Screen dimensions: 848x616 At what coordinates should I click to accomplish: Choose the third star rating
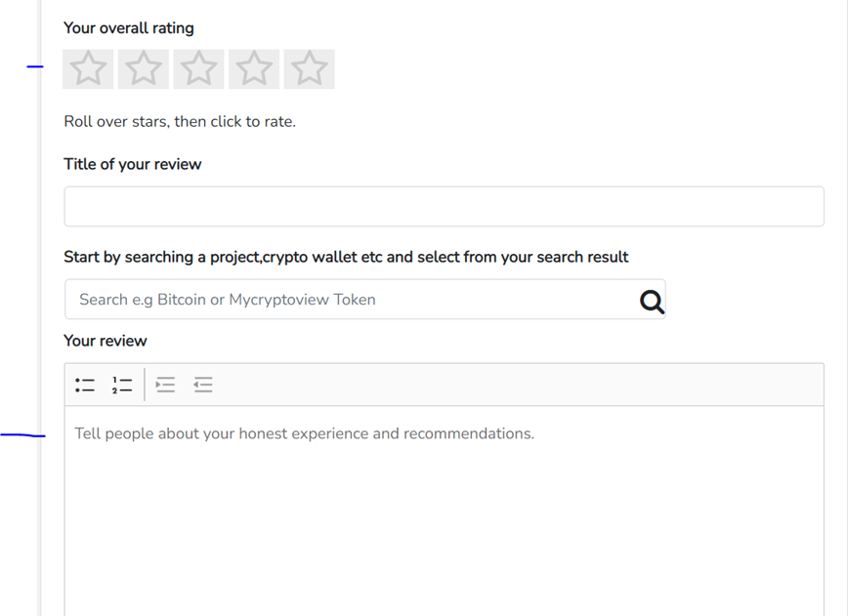click(x=198, y=69)
